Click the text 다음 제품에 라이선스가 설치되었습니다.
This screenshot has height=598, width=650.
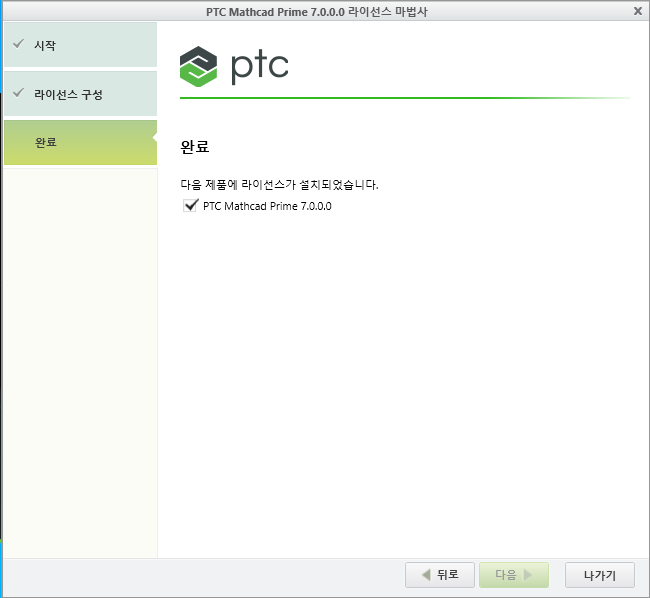click(x=279, y=184)
